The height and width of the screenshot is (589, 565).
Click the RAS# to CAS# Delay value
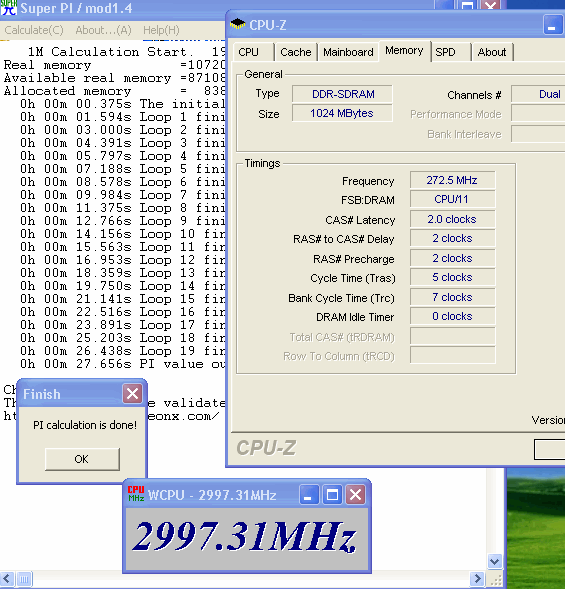(452, 238)
